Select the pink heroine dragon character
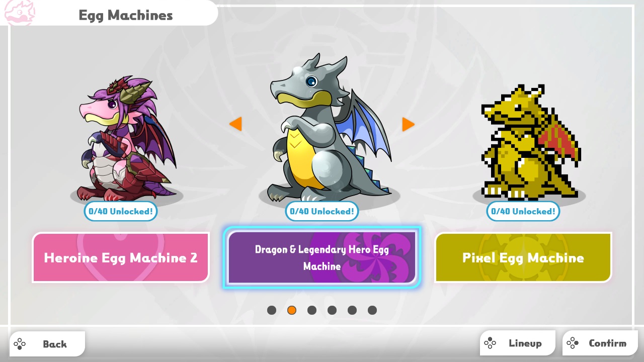Screen dimensions: 644x362 tap(126, 138)
